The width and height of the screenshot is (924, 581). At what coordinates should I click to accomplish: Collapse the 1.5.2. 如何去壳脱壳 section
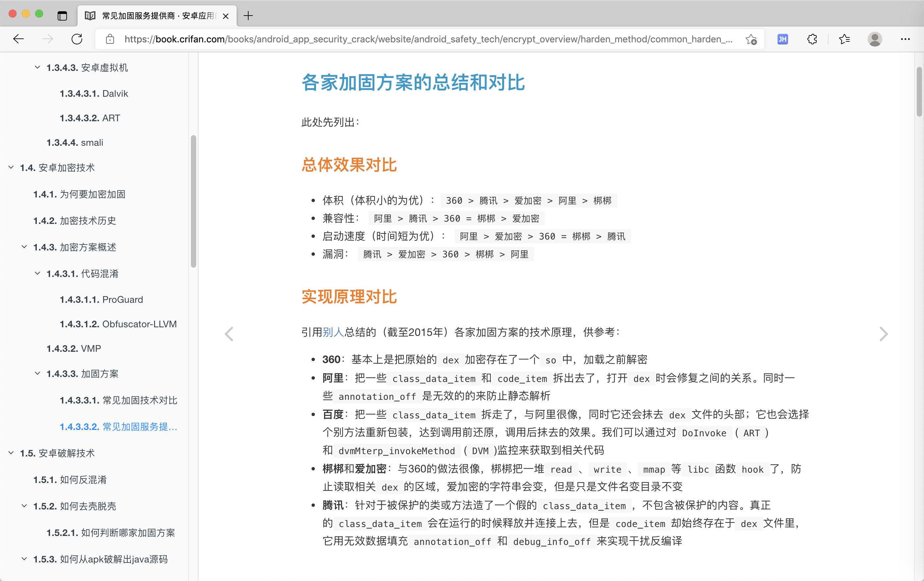pyautogui.click(x=24, y=506)
